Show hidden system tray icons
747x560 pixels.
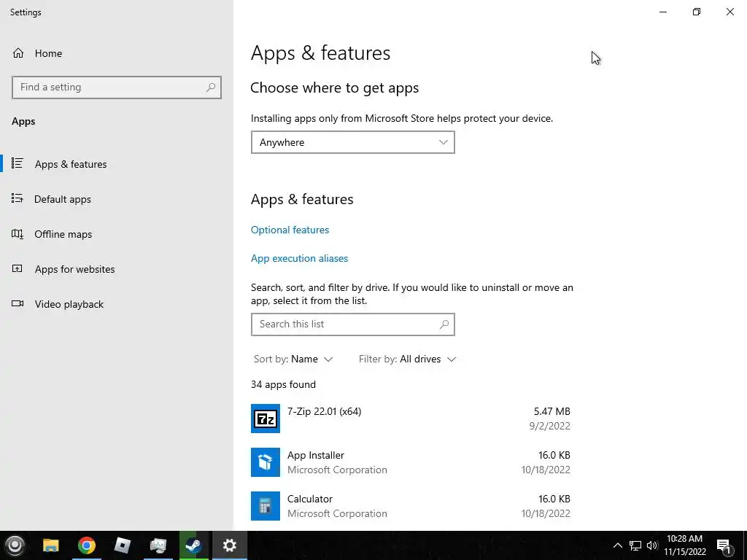pyautogui.click(x=617, y=545)
